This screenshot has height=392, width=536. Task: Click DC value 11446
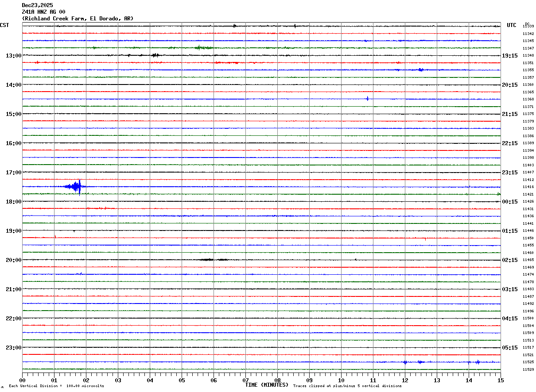pyautogui.click(x=528, y=231)
